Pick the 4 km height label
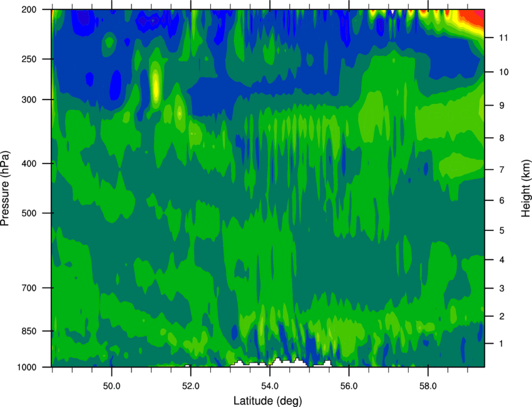 (502, 260)
